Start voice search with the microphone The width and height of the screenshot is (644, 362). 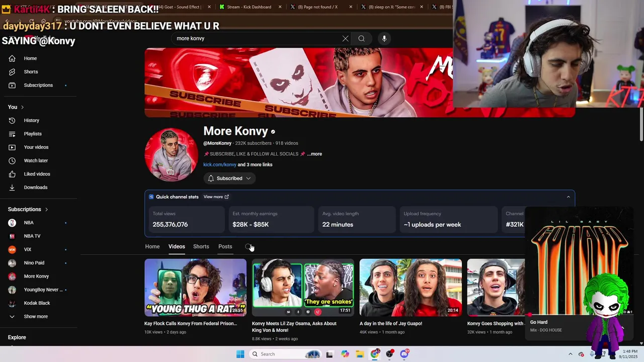pos(384,39)
